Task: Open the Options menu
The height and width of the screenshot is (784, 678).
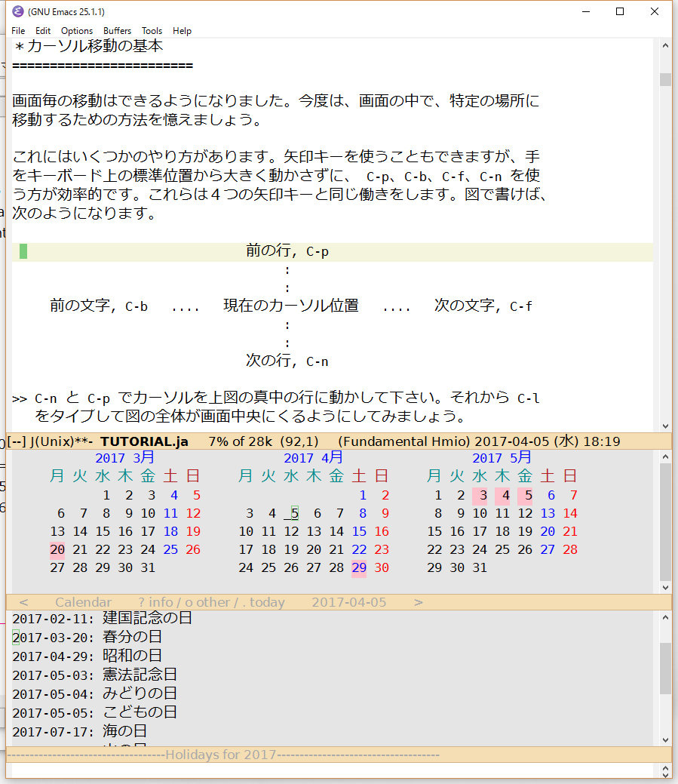Action: click(x=77, y=31)
